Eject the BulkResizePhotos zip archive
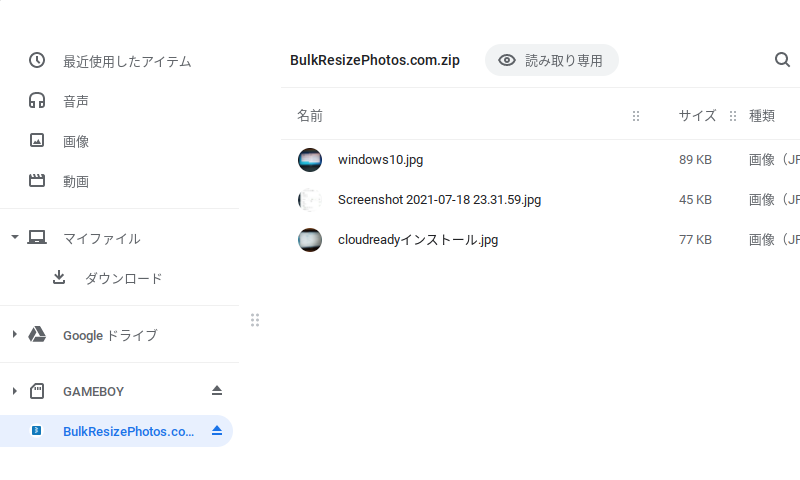800x480 pixels. click(x=217, y=431)
